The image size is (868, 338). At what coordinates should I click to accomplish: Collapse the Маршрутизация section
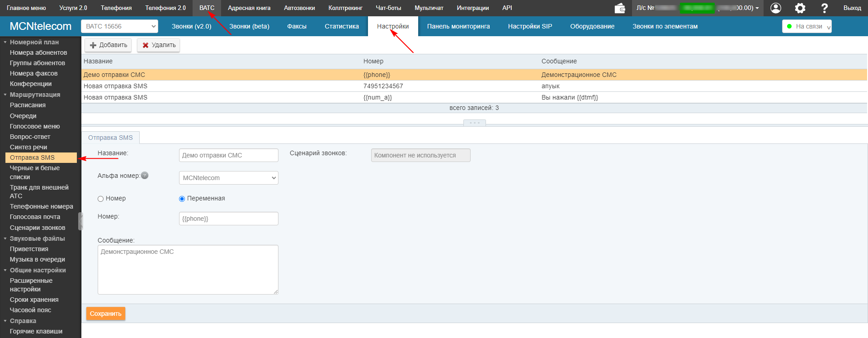(5, 95)
